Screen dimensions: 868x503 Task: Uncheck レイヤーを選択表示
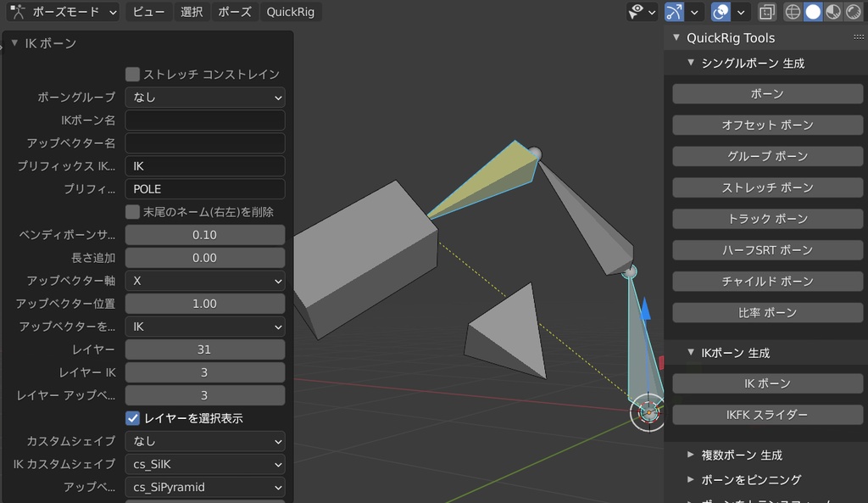(132, 418)
